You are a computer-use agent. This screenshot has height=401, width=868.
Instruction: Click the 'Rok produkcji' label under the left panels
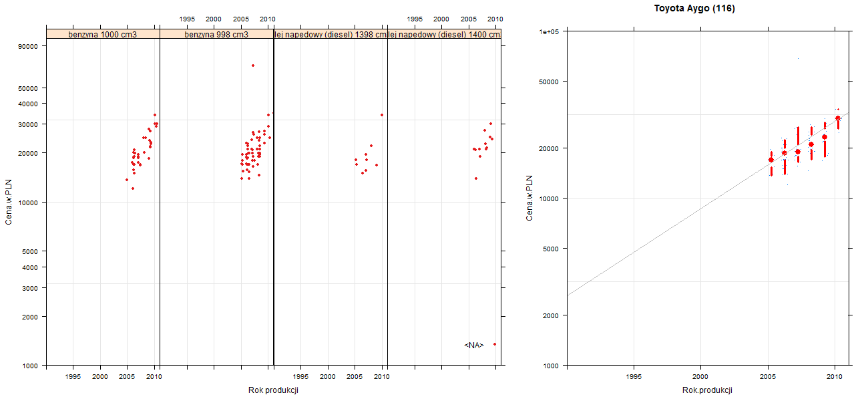(x=273, y=390)
